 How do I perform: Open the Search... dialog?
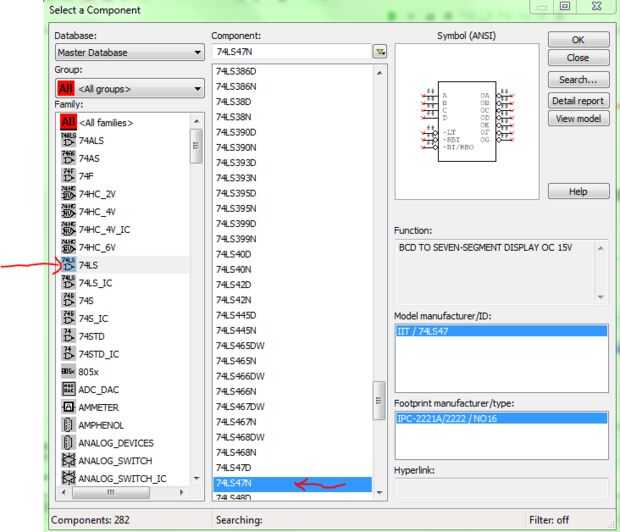578,80
